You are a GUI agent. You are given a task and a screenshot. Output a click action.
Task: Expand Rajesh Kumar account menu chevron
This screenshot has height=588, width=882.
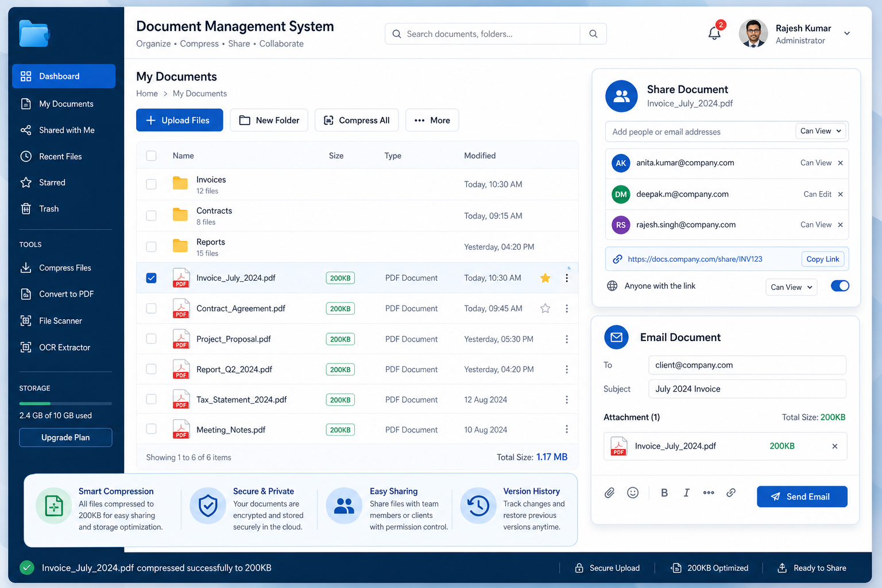pyautogui.click(x=847, y=33)
